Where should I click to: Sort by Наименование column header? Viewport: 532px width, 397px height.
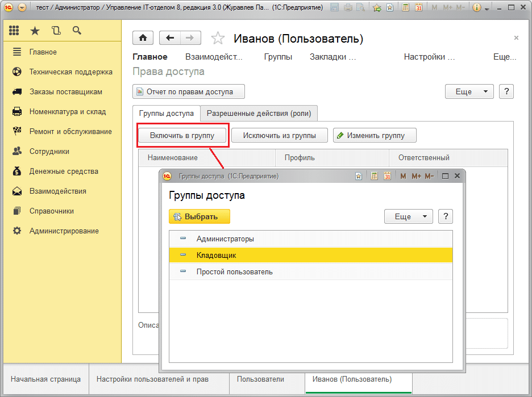tap(207, 158)
